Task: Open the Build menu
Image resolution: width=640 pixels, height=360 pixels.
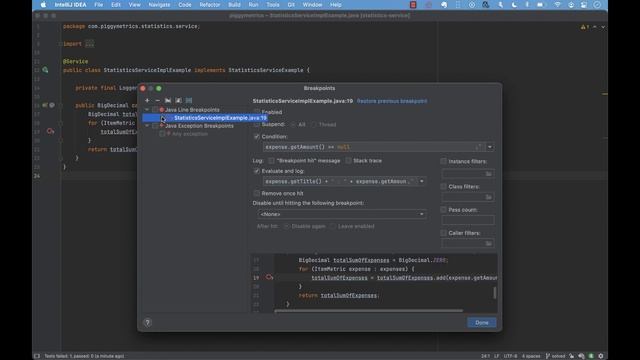Action: pyautogui.click(x=234, y=5)
